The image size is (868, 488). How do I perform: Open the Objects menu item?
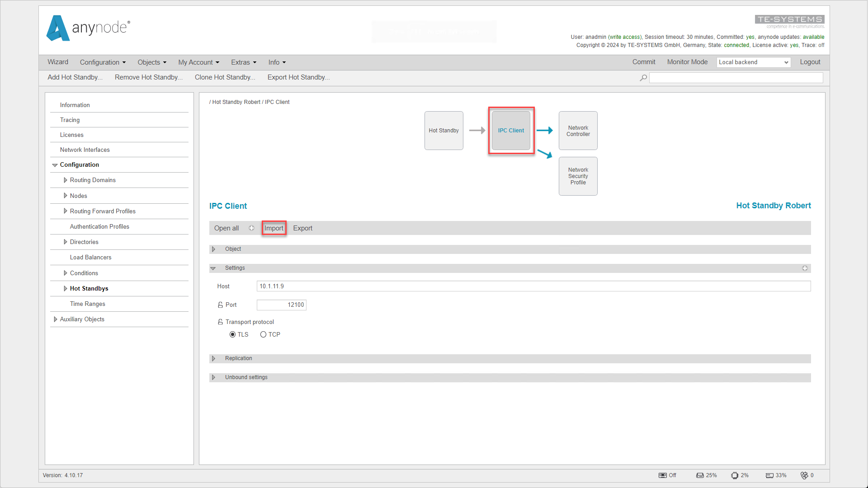(152, 62)
